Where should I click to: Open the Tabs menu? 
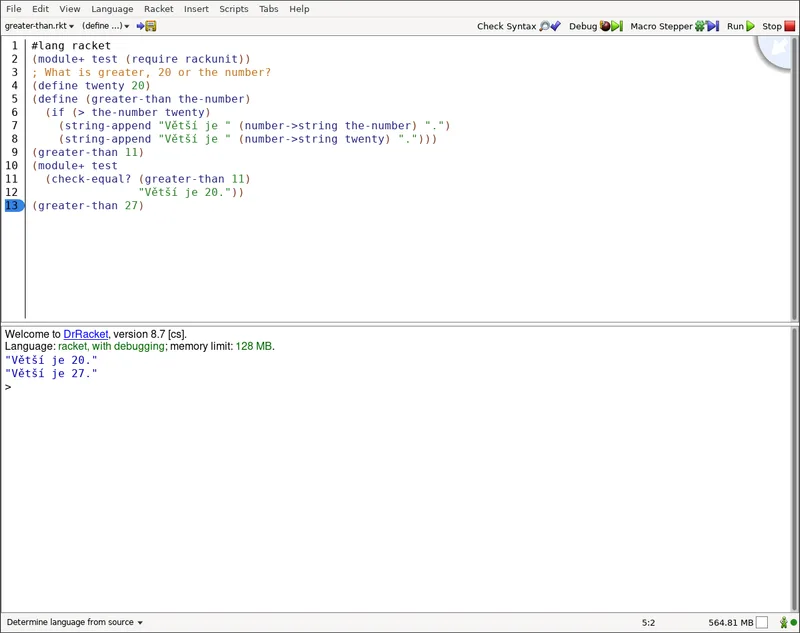(x=268, y=9)
